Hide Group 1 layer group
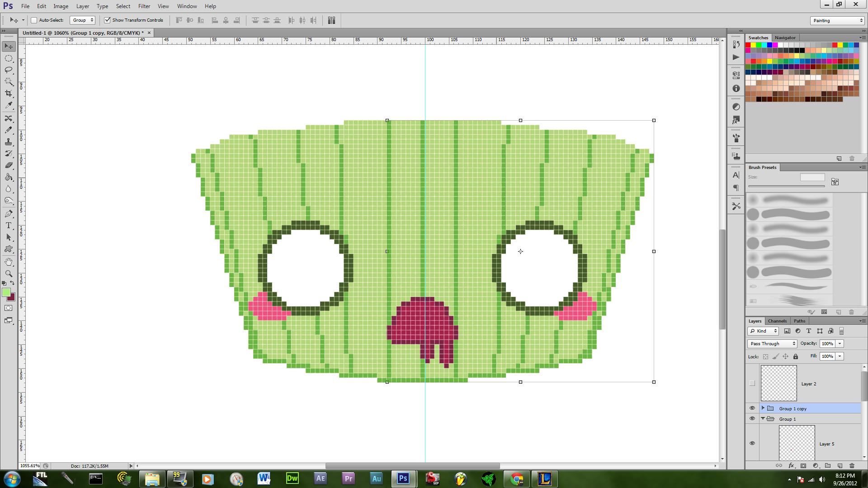The width and height of the screenshot is (868, 488). (x=752, y=419)
